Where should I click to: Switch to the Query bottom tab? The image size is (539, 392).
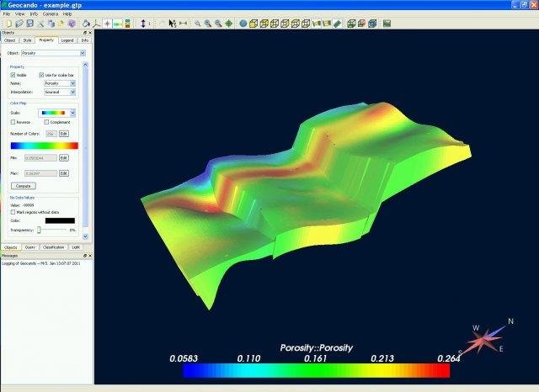click(x=30, y=247)
